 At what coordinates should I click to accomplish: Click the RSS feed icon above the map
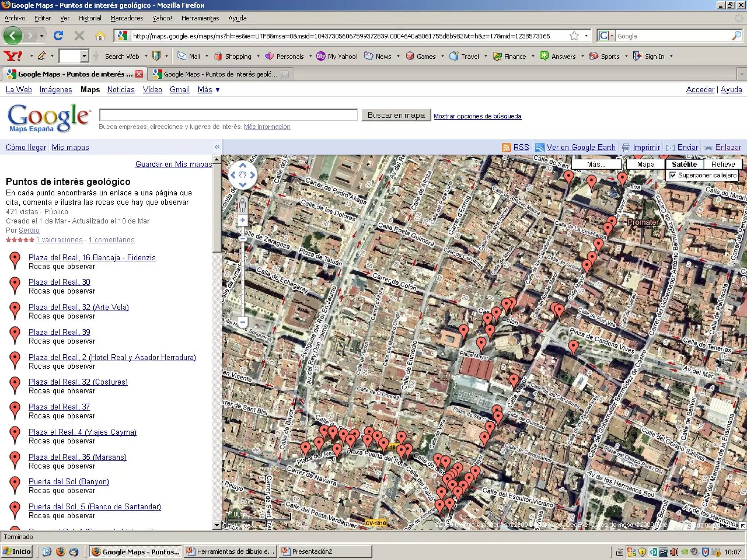[506, 147]
